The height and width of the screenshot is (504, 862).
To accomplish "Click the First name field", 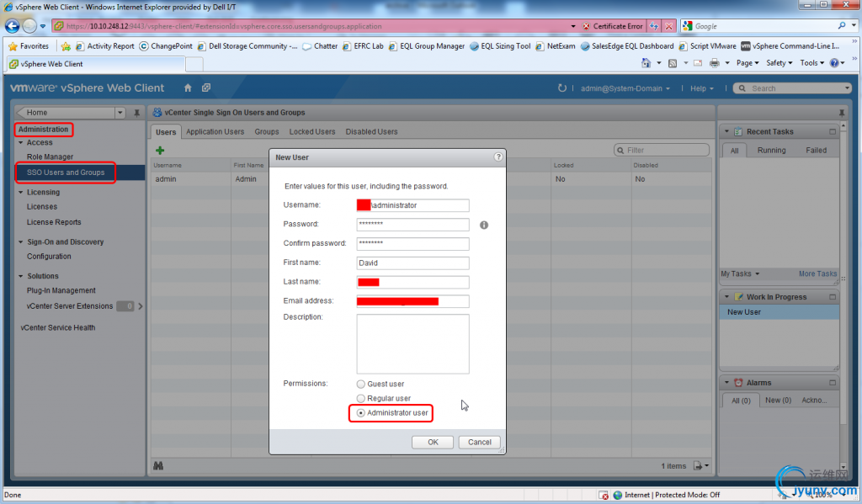I will click(x=412, y=263).
